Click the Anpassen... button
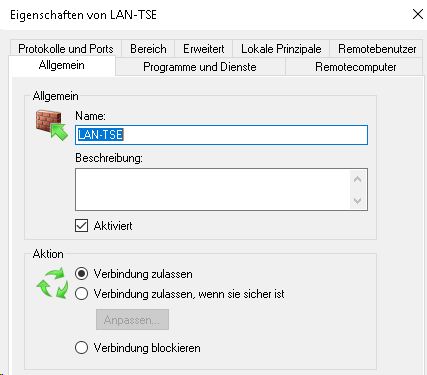Image resolution: width=427 pixels, height=375 pixels. pos(132,320)
